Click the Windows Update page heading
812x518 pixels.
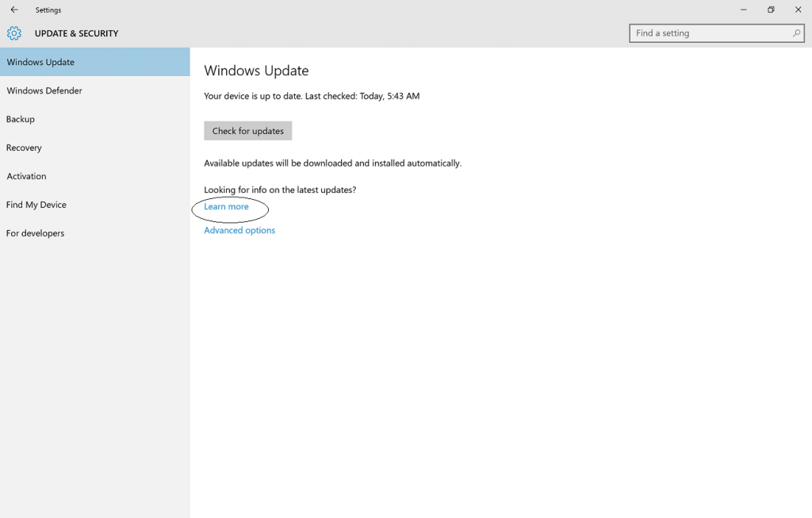pos(256,71)
